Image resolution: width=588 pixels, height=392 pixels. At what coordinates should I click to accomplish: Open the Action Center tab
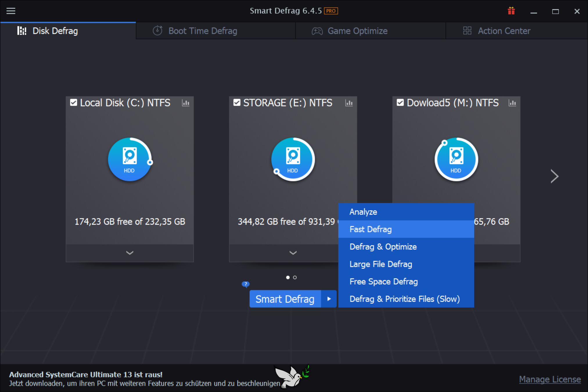point(517,31)
